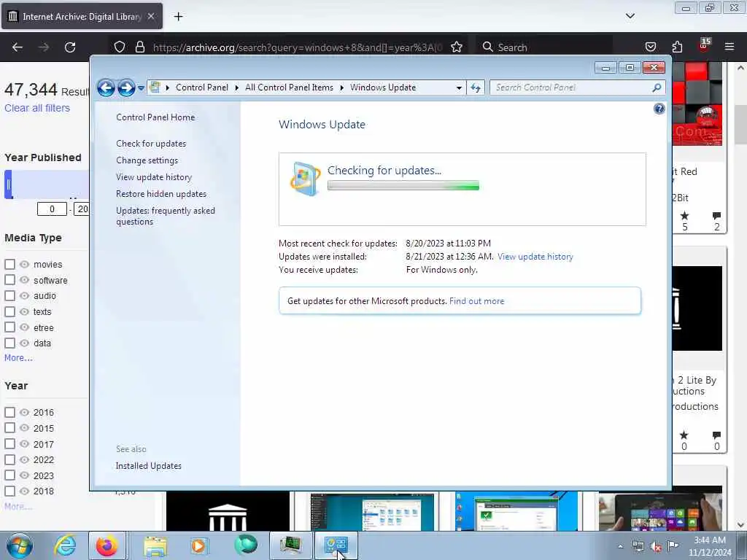Image resolution: width=747 pixels, height=560 pixels.
Task: Select Control Panel breadcrumb
Action: click(x=202, y=87)
